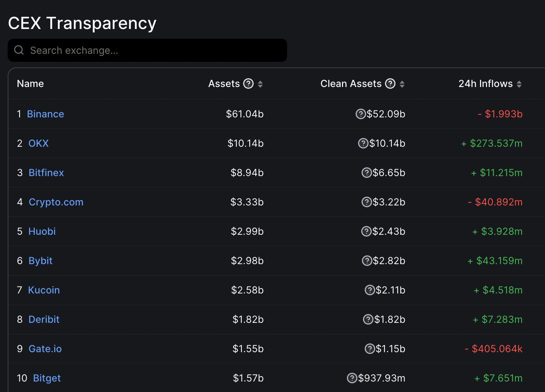Select OKX inflow value + $273.537m

492,143
